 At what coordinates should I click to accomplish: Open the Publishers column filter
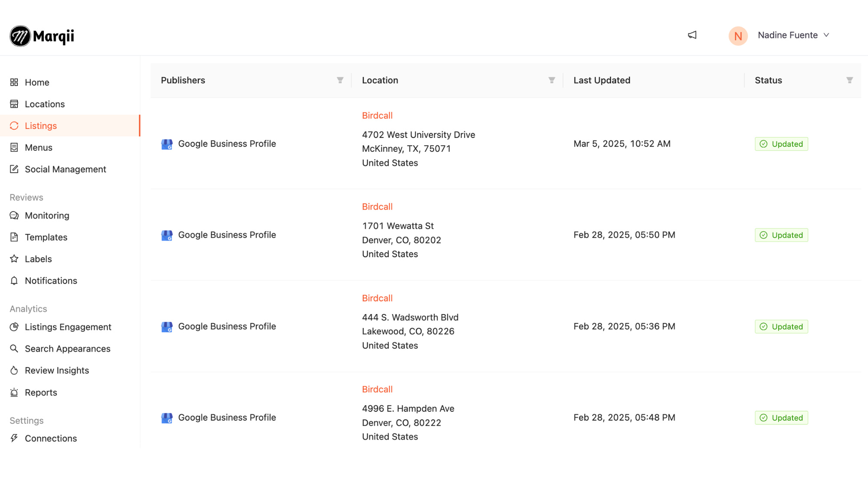[x=340, y=80]
